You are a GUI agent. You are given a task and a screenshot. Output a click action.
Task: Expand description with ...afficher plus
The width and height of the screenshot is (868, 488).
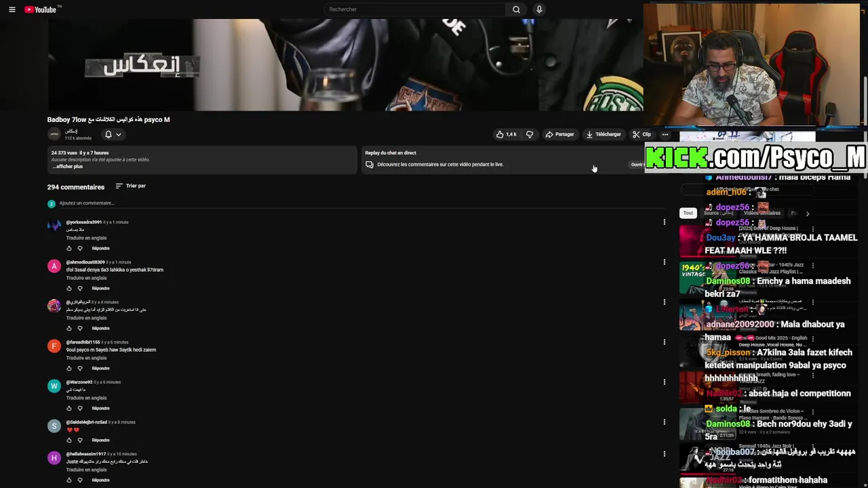[68, 167]
